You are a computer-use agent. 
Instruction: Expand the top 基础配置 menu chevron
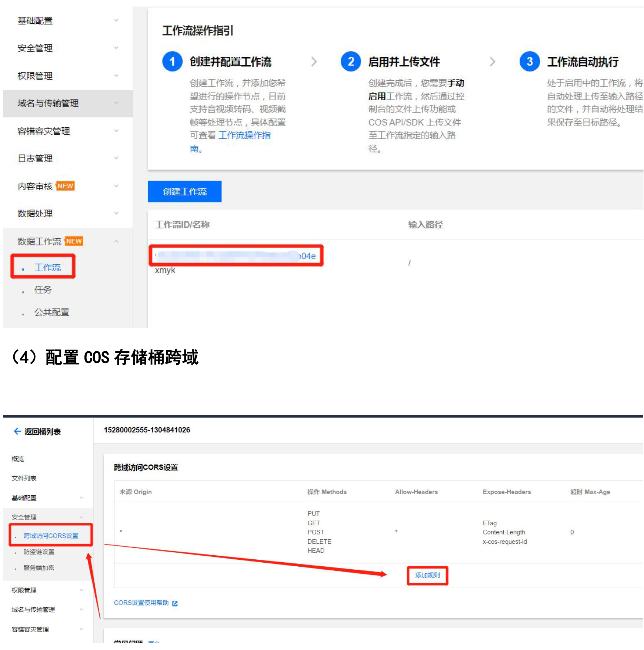pos(116,21)
